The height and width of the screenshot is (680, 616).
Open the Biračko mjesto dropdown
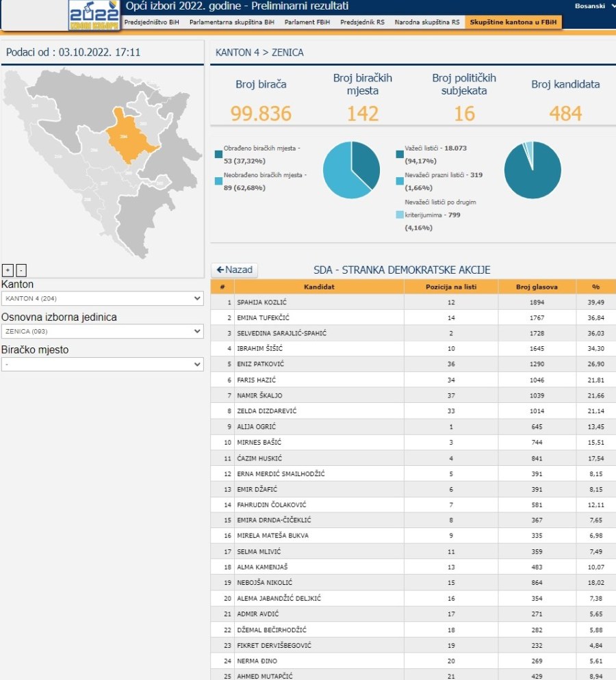coord(102,364)
